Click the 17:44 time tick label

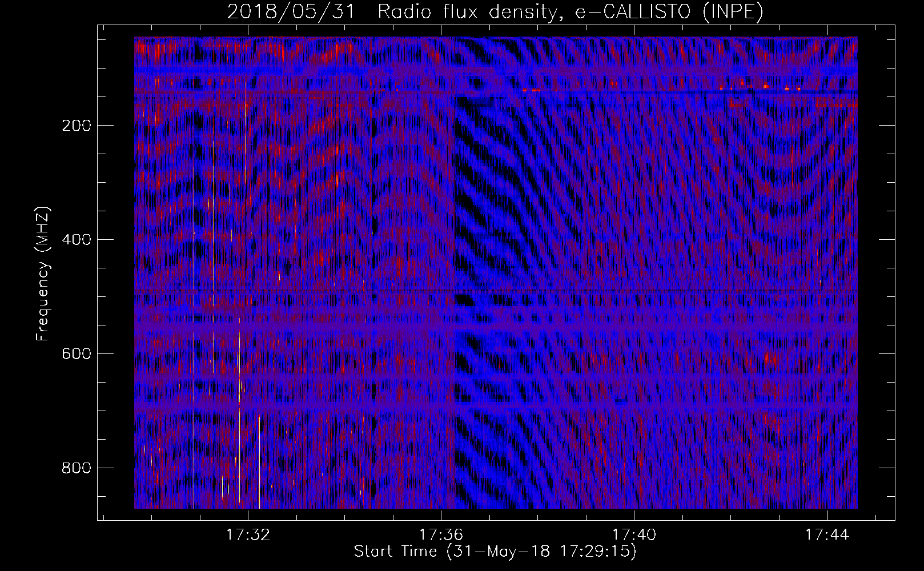pos(827,535)
